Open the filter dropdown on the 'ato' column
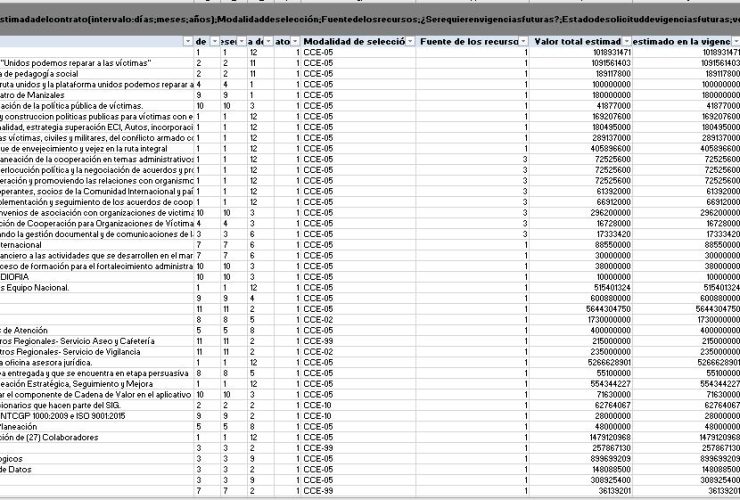 coord(295,42)
